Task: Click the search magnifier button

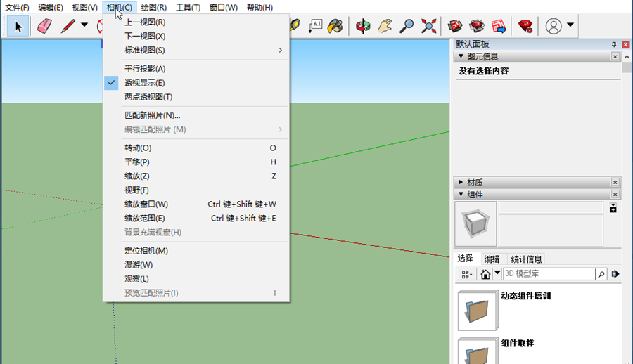Action: tap(601, 274)
